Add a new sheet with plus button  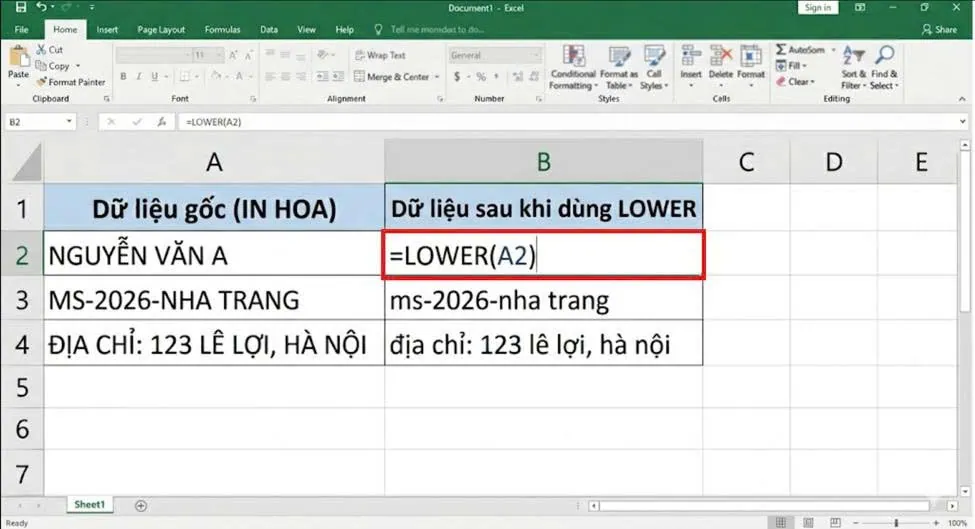pos(141,506)
